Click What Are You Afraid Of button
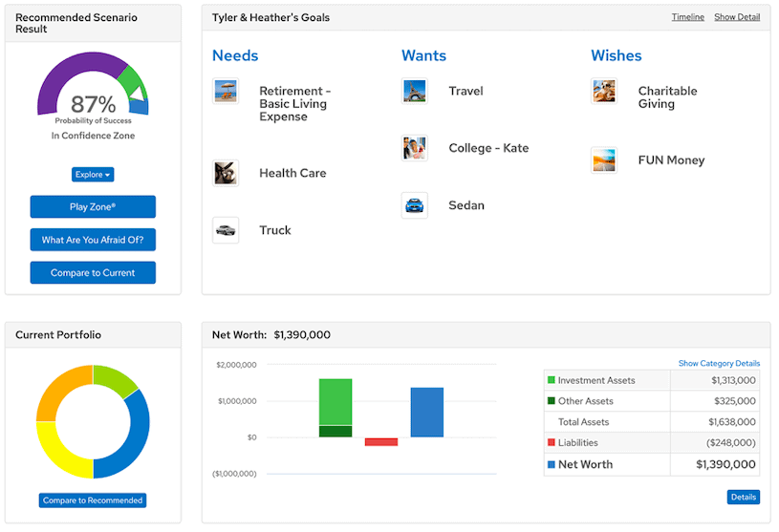The height and width of the screenshot is (532, 779). tap(93, 240)
